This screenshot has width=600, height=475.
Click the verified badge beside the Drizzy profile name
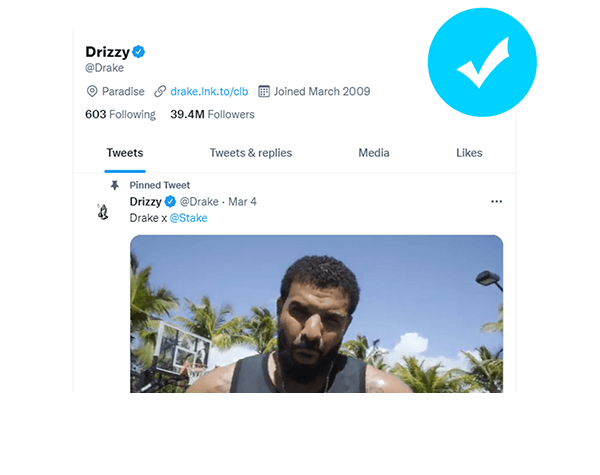click(140, 51)
